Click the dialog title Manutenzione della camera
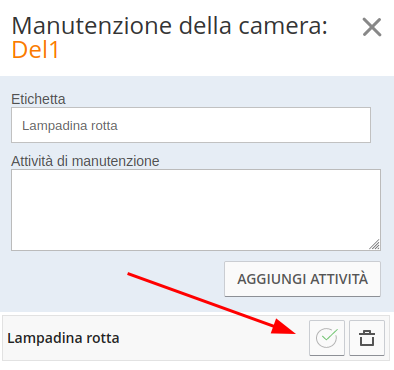Image resolution: width=394 pixels, height=370 pixels. 169,26
